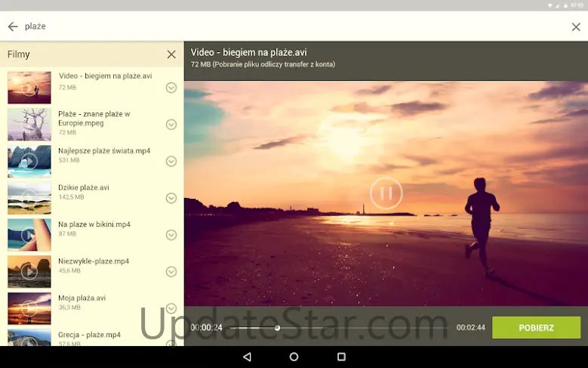Show options for Niezwykle-plaze.mp4
The width and height of the screenshot is (588, 368).
tap(171, 271)
